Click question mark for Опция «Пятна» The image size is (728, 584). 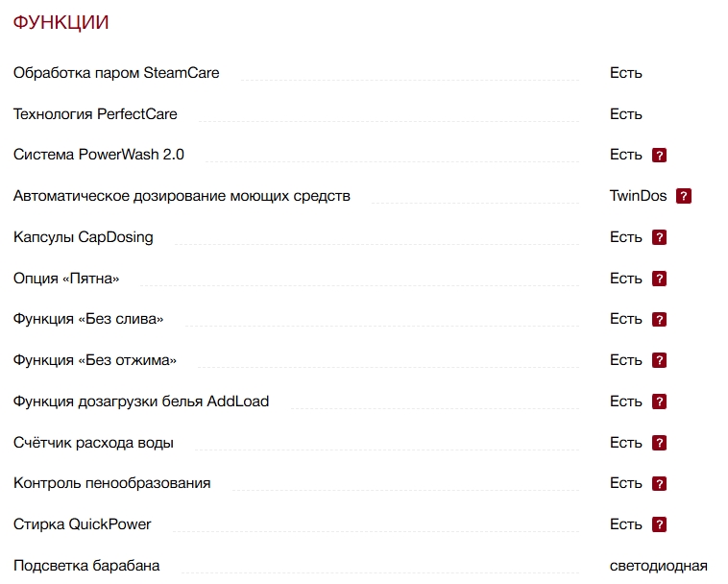pos(659,279)
